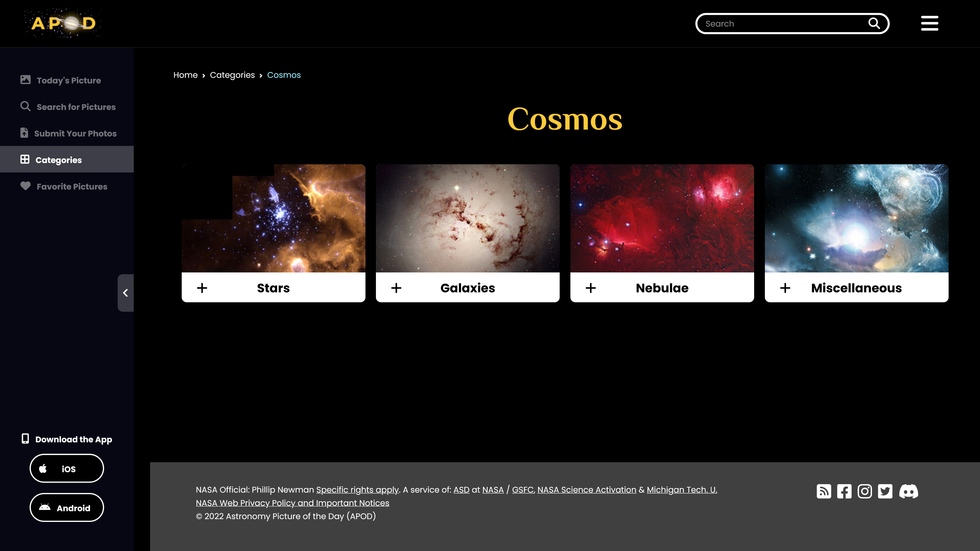This screenshot has height=551, width=980.
Task: Expand the Miscellaneous card plus sign
Action: 785,288
